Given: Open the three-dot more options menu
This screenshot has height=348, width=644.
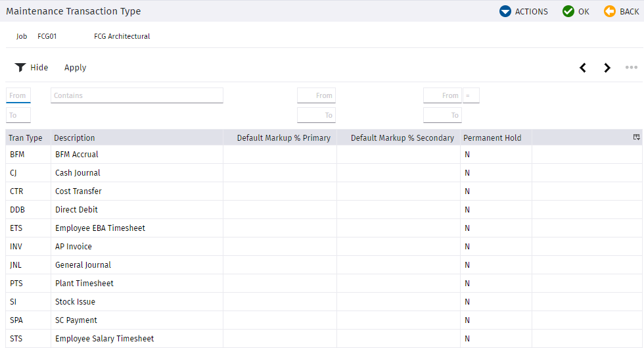Looking at the screenshot, I should [632, 68].
